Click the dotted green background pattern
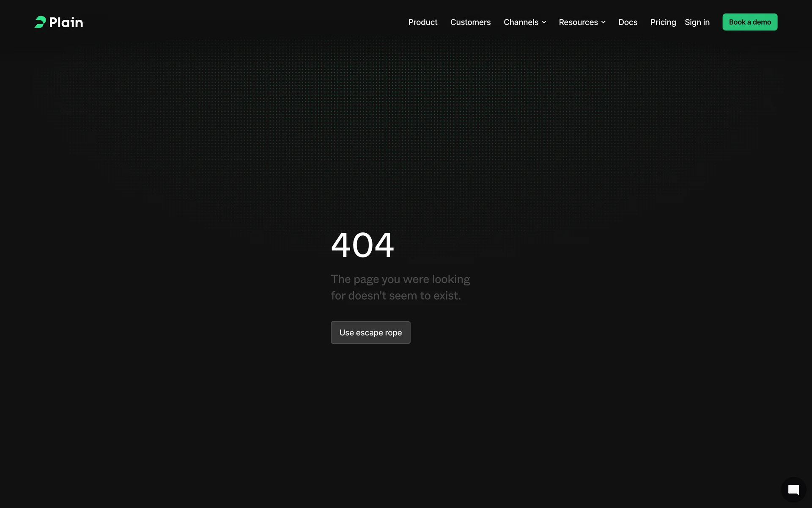Image resolution: width=812 pixels, height=508 pixels. click(406, 119)
